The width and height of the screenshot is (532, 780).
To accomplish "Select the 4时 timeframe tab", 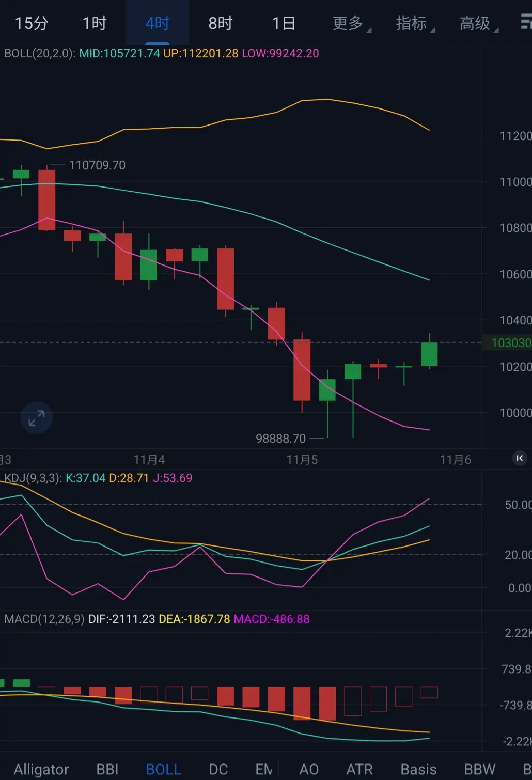I will 158,23.
